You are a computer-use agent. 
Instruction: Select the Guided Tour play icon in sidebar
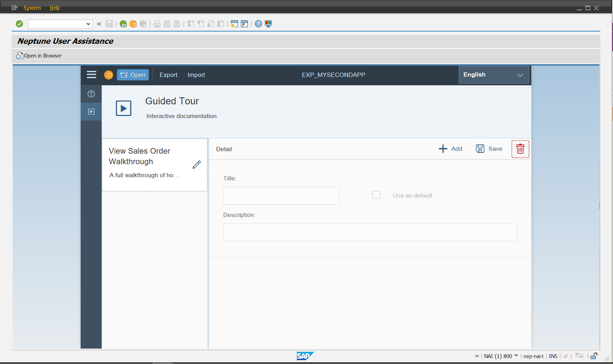[91, 111]
